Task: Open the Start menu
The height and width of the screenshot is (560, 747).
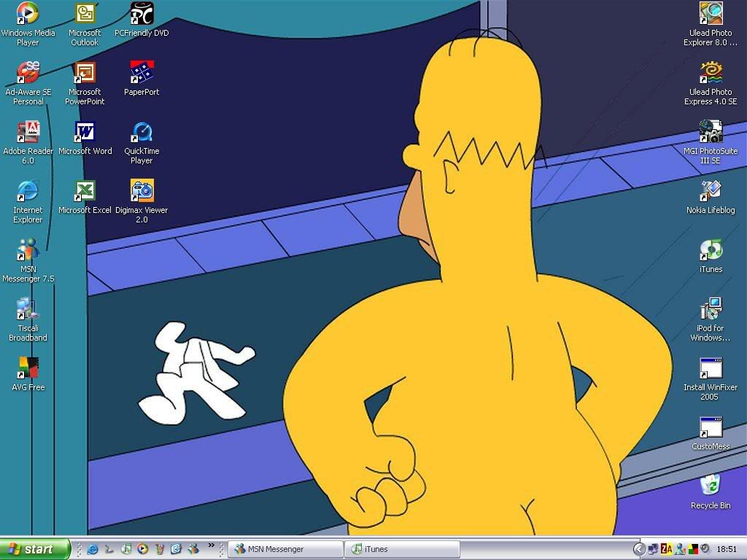Action: pyautogui.click(x=34, y=549)
